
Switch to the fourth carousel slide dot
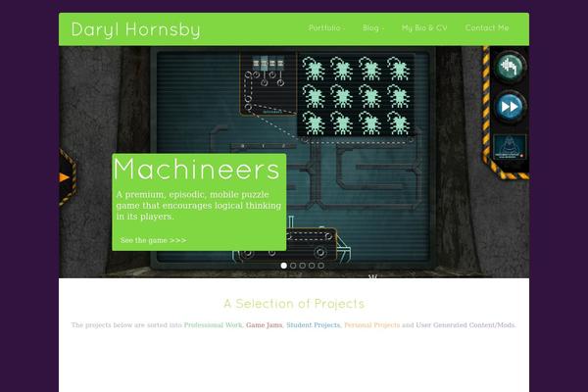tap(312, 266)
